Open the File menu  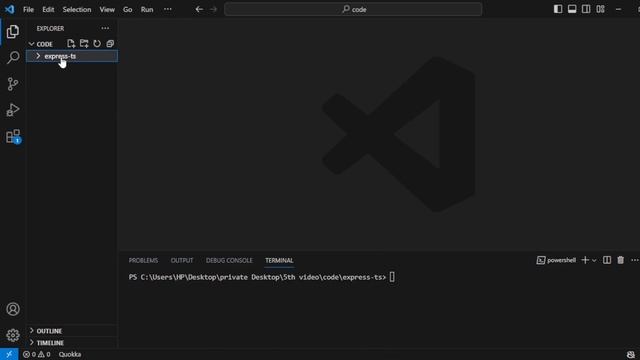[28, 9]
